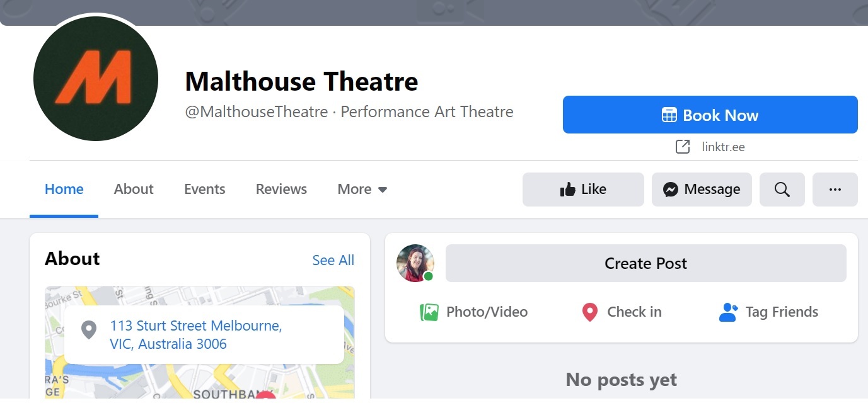Search this page with magnifier icon

click(782, 190)
